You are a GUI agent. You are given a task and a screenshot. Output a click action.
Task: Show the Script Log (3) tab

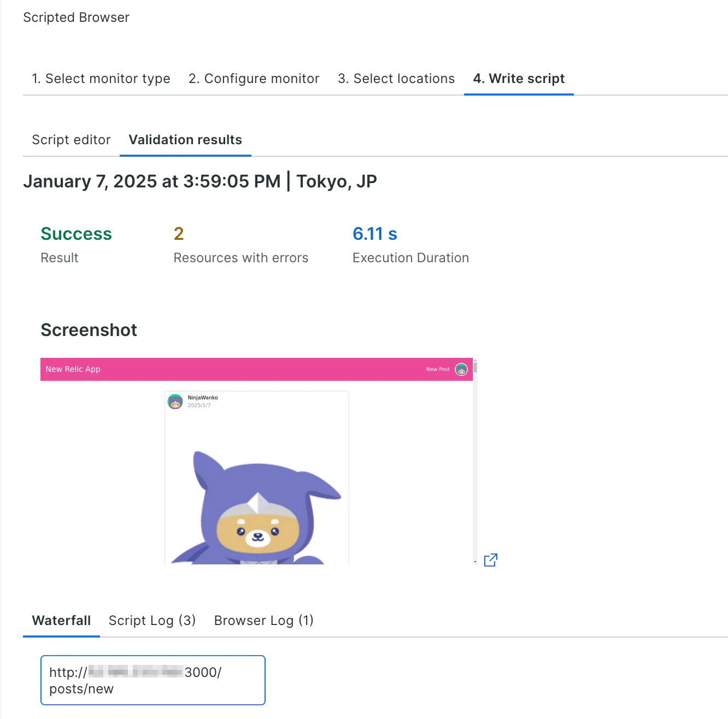(152, 621)
